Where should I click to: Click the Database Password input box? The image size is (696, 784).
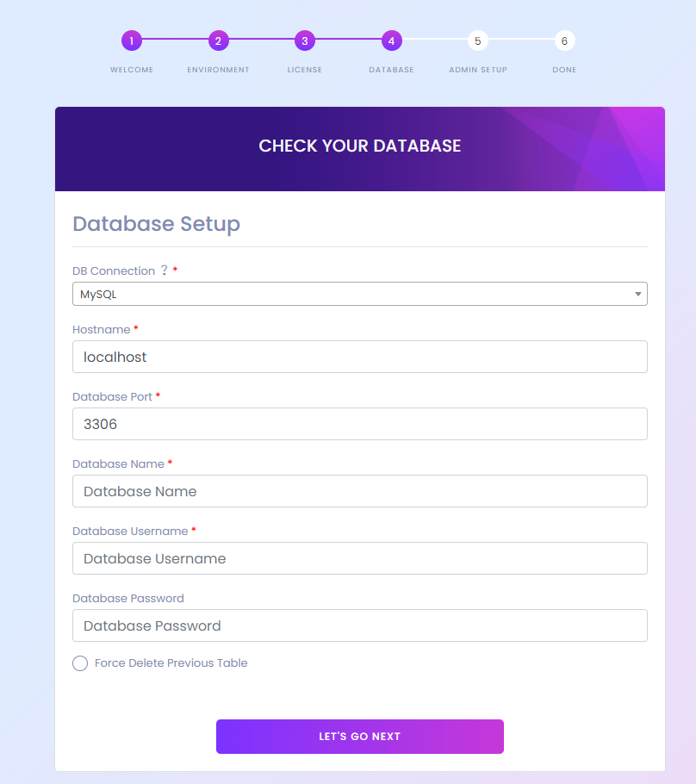(x=359, y=625)
